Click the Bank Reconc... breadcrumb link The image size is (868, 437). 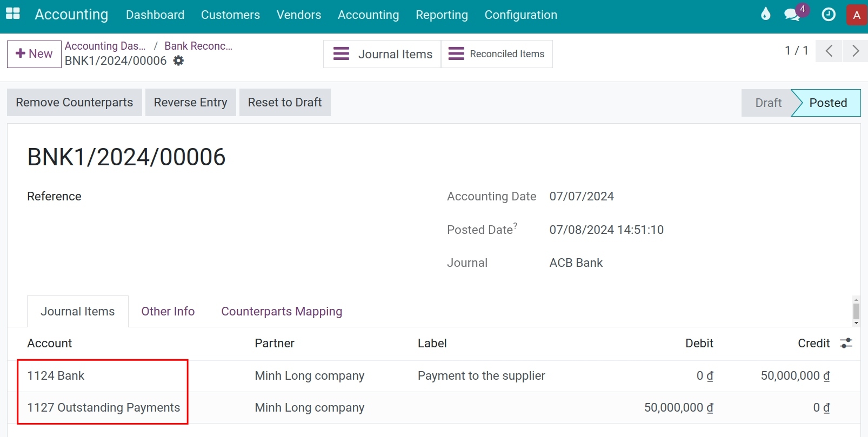pyautogui.click(x=198, y=46)
